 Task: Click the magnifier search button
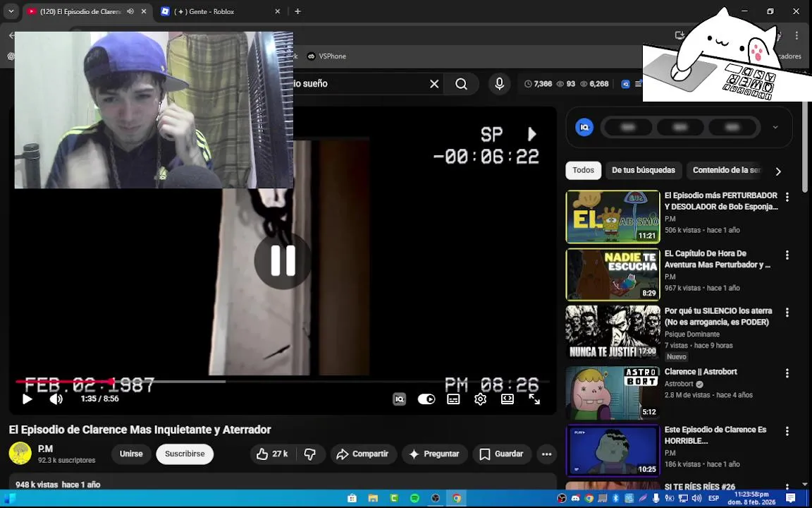(x=462, y=84)
